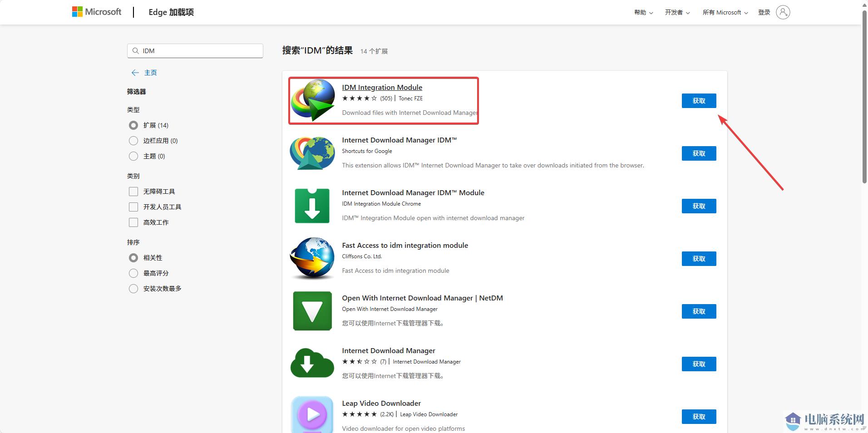Click the NetDM green triangle icon
The image size is (868, 433).
(x=312, y=311)
